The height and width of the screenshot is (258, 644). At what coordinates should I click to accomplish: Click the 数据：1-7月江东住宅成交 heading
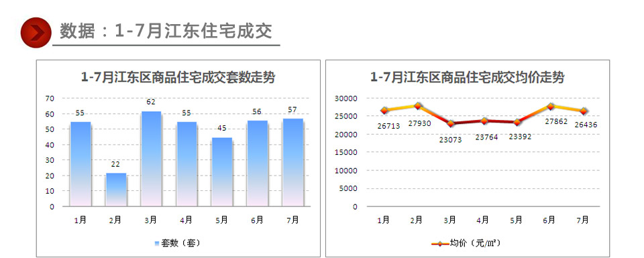166,31
